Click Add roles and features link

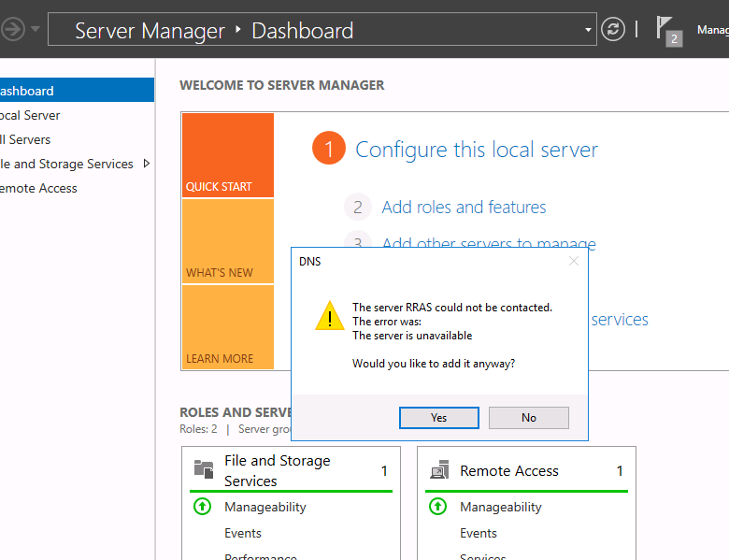(464, 208)
